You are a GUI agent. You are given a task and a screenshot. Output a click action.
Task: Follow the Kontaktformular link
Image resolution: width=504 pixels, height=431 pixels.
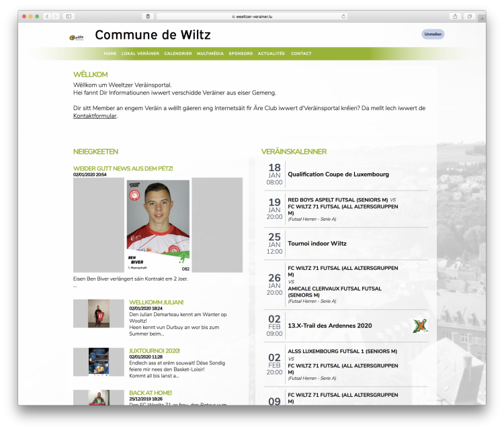(x=95, y=116)
